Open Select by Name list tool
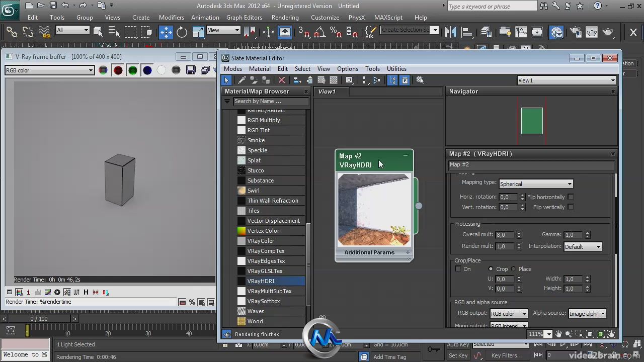This screenshot has width=644, height=362. click(114, 32)
